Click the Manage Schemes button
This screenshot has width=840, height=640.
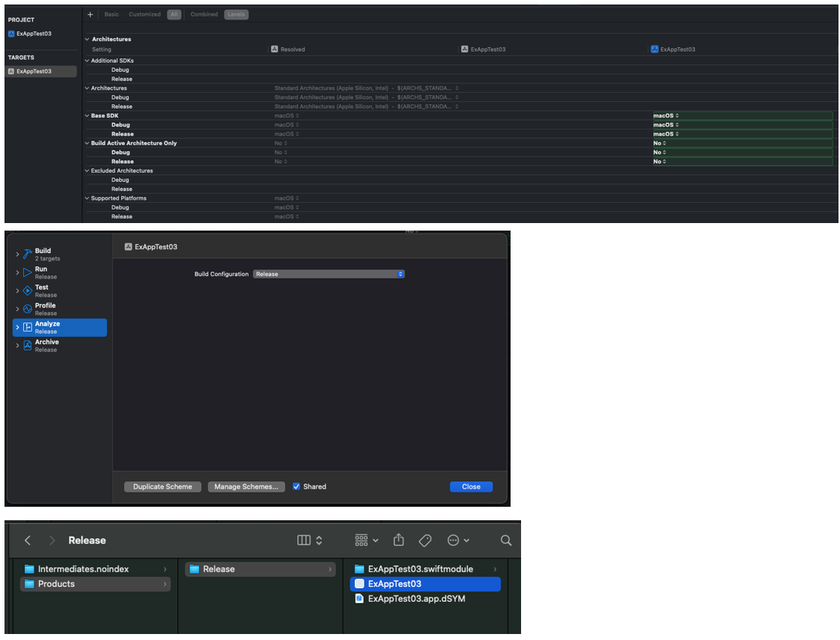pos(246,487)
